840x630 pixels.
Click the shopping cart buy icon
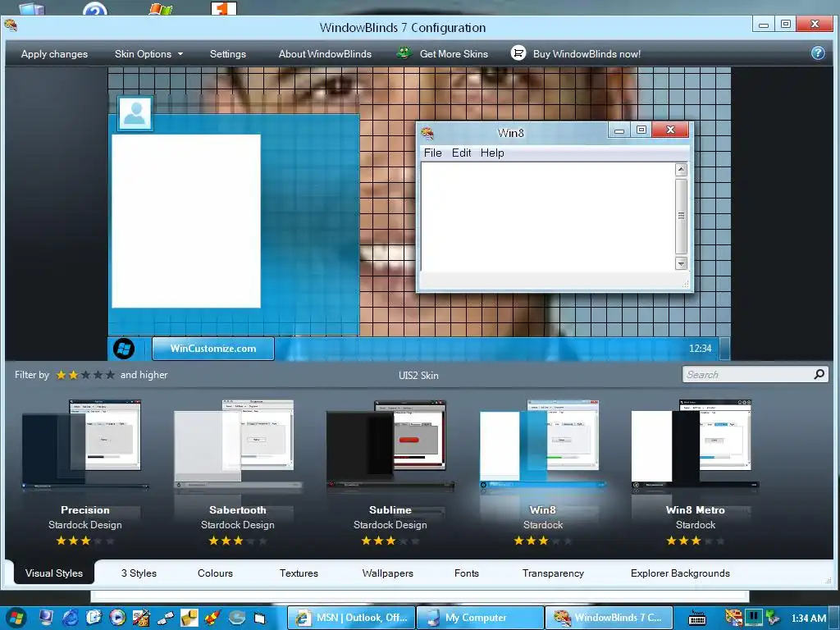pos(518,52)
